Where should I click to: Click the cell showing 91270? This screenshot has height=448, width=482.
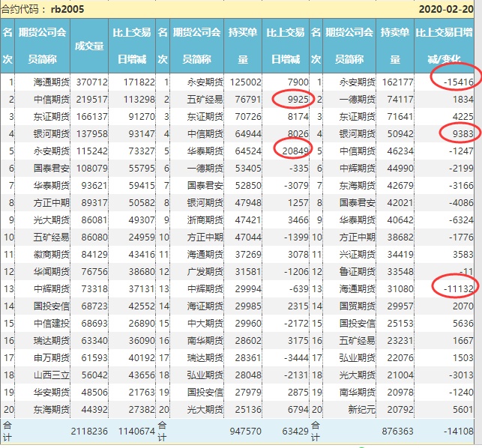pyautogui.click(x=142, y=116)
